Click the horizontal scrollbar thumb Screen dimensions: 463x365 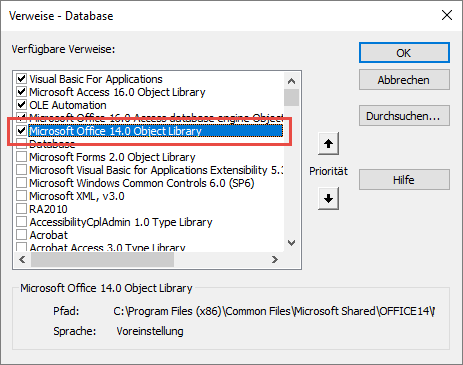click(102, 259)
